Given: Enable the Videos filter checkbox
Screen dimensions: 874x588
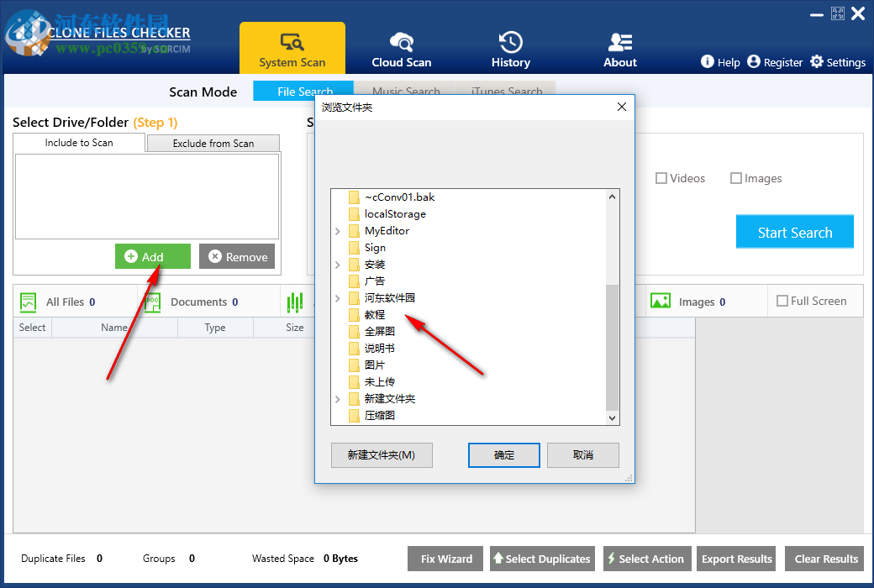Looking at the screenshot, I should click(662, 177).
